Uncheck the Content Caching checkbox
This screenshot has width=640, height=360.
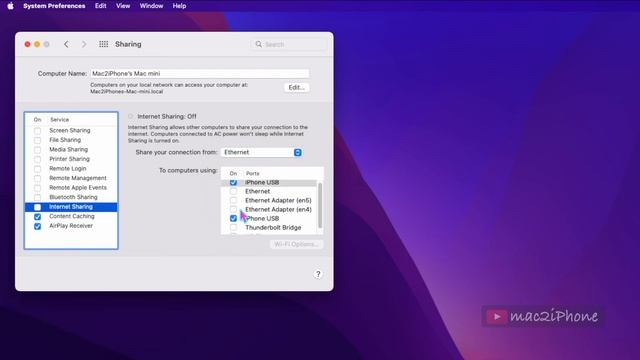(38, 216)
